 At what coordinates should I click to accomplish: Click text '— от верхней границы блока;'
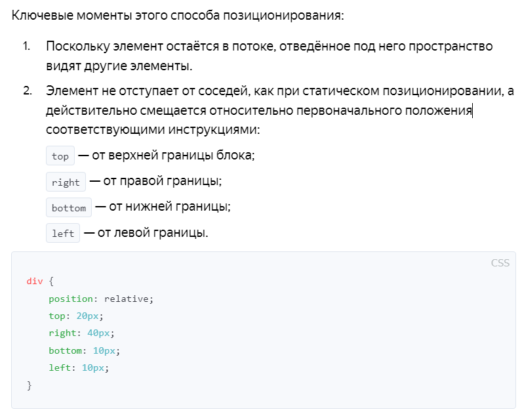pos(167,156)
